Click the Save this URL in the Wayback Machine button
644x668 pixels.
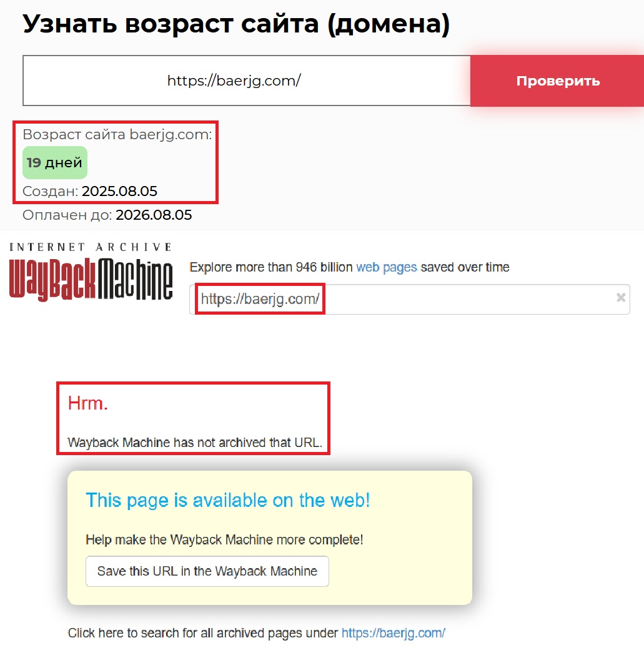[x=207, y=571]
